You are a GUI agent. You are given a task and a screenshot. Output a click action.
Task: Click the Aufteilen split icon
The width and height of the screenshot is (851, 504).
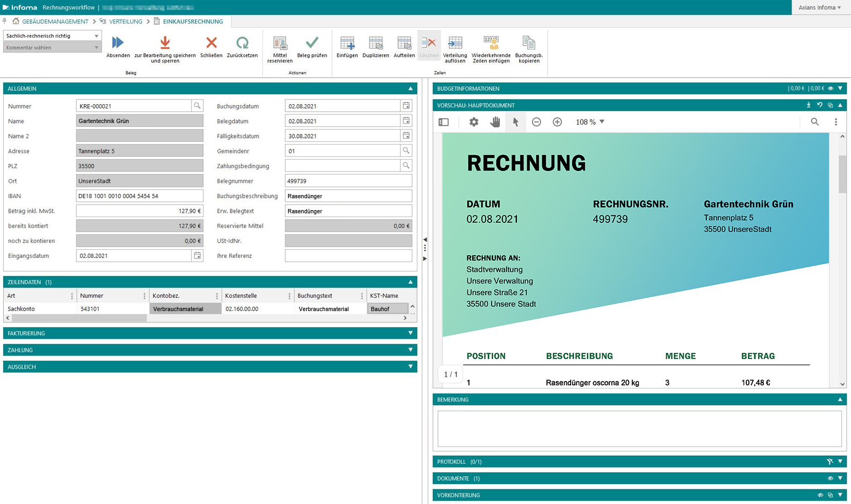[404, 43]
